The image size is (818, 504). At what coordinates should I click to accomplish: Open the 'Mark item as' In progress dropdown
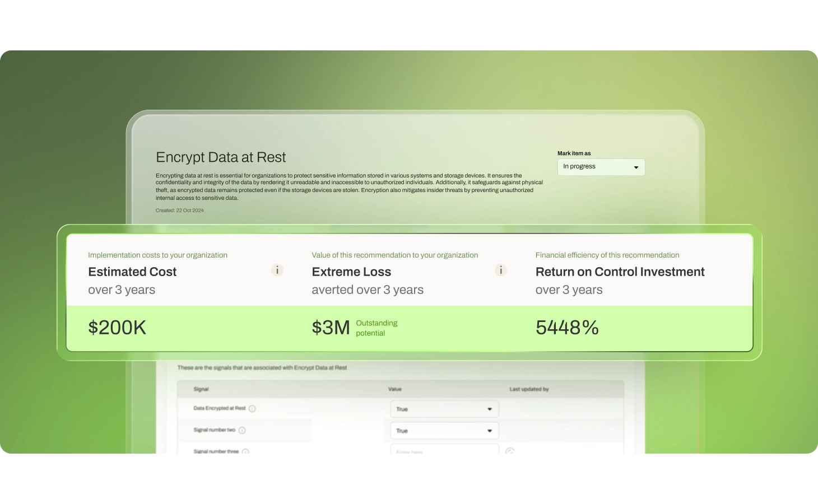601,167
